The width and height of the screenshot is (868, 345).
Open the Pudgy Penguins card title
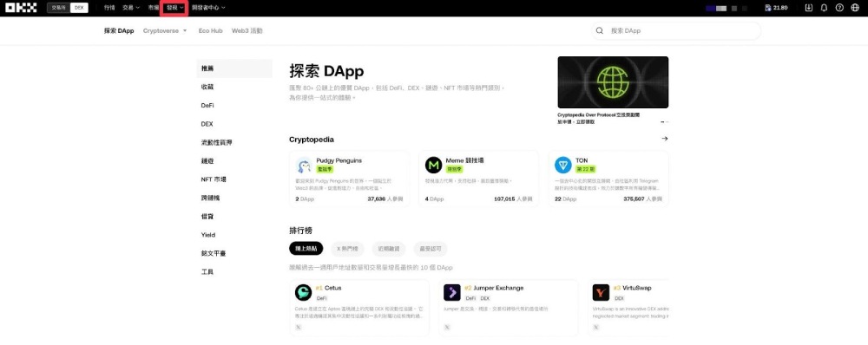click(x=339, y=160)
